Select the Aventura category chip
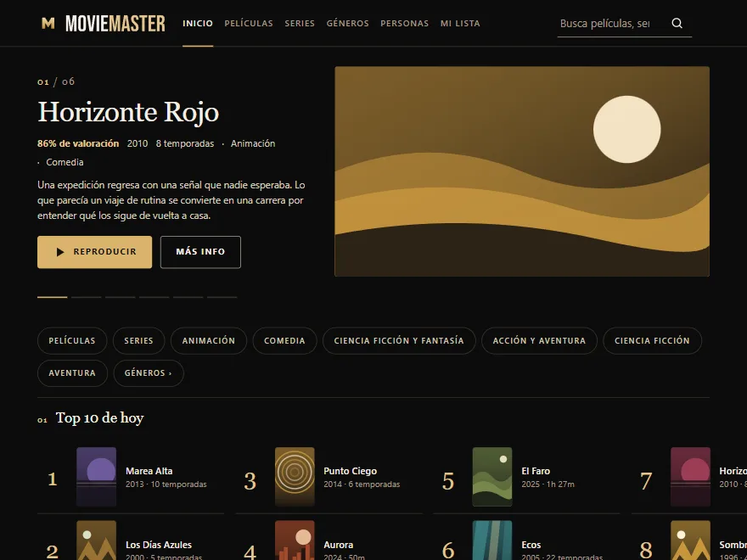The height and width of the screenshot is (560, 747). [x=72, y=373]
